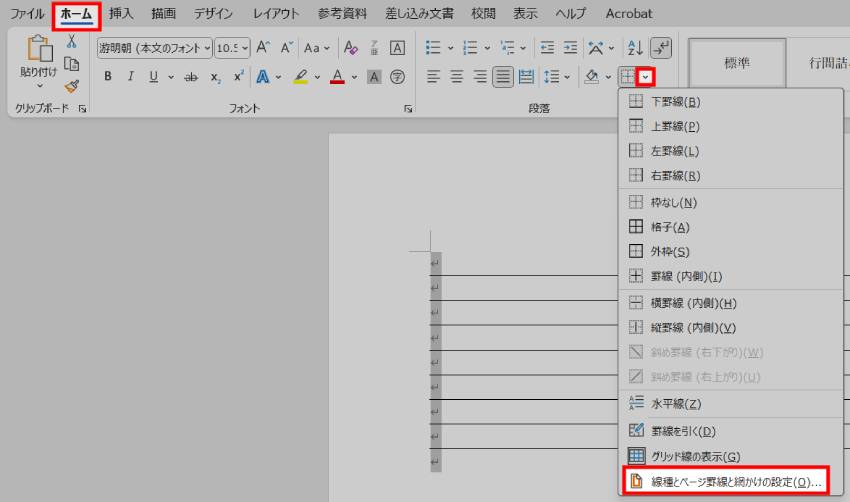Apply the 標準 style
The image size is (850, 502).
[737, 62]
